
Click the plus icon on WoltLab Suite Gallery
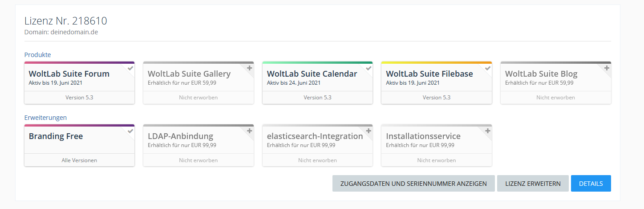coord(249,68)
